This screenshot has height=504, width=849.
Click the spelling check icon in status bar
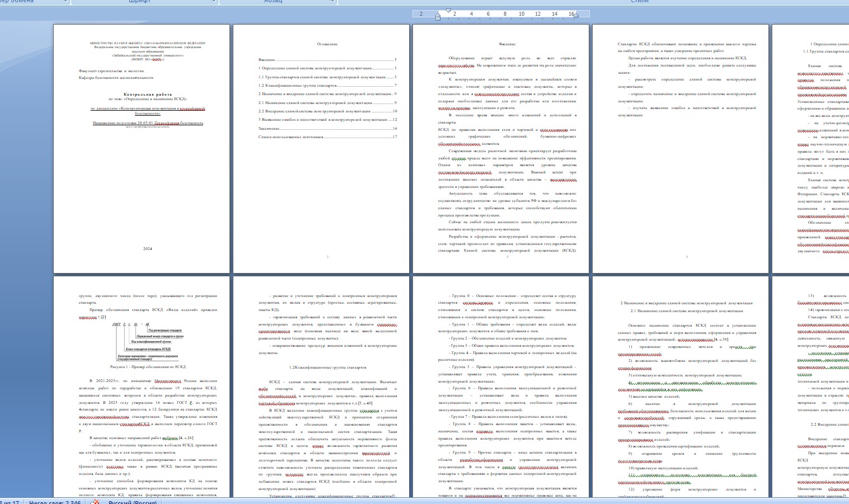(96, 502)
